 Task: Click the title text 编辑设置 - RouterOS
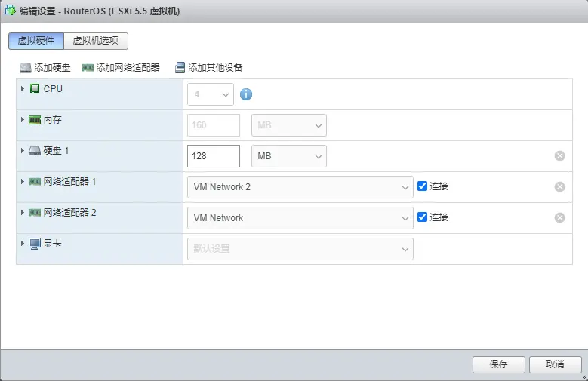point(63,11)
